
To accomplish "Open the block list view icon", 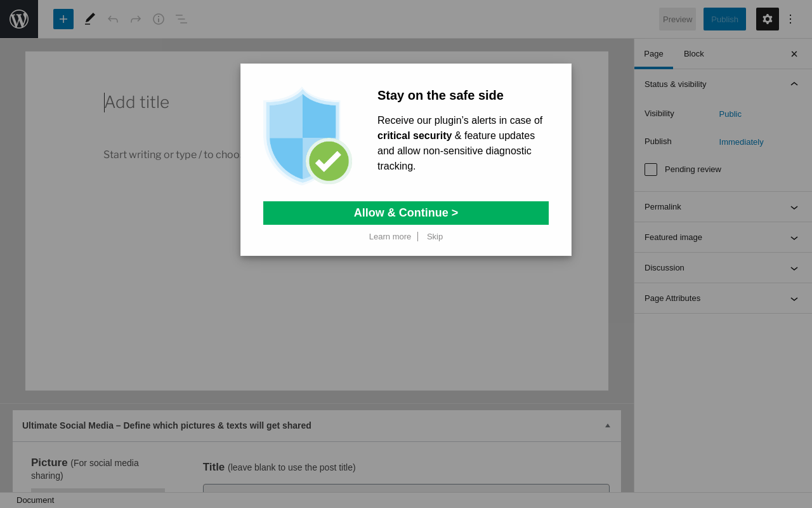I will tap(181, 19).
